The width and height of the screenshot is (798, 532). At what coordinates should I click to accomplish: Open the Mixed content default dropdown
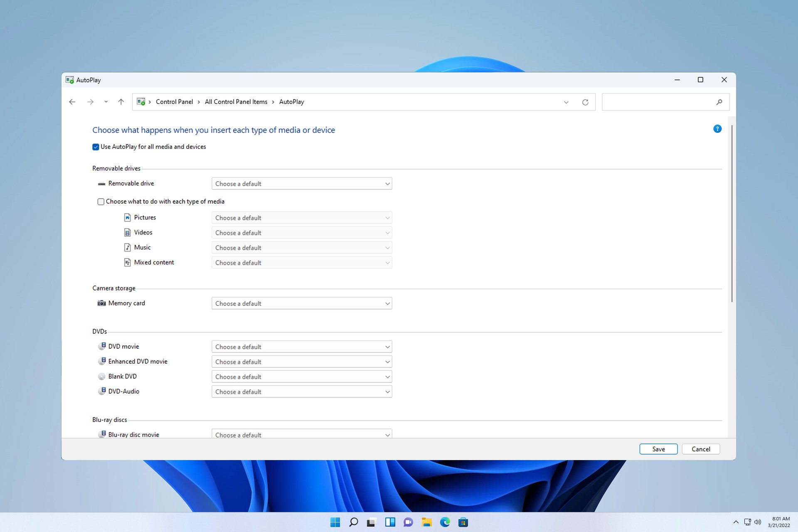click(x=302, y=263)
